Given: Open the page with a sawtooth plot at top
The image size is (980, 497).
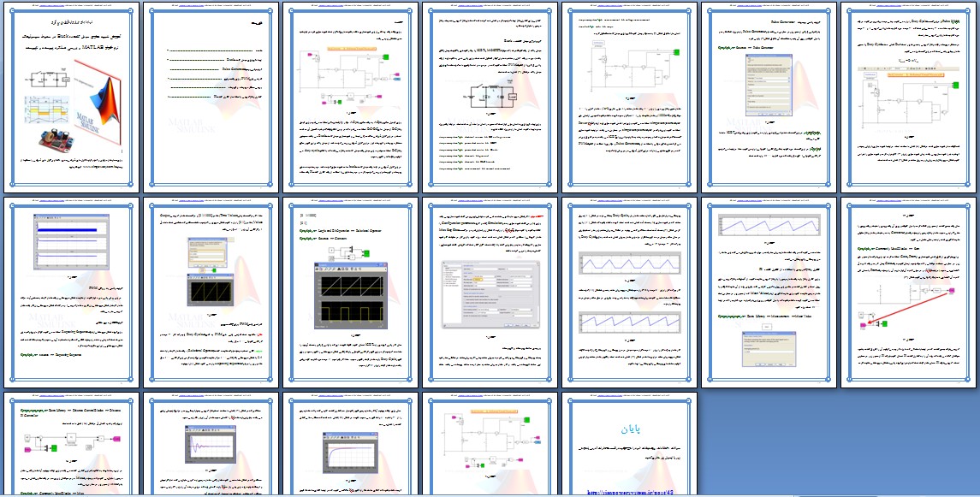Looking at the screenshot, I should [x=769, y=293].
